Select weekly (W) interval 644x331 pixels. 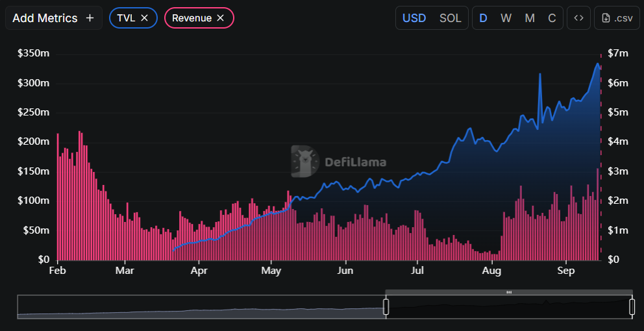tap(506, 18)
